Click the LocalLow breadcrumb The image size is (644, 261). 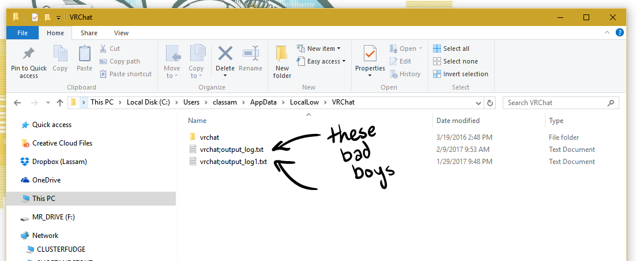click(304, 103)
